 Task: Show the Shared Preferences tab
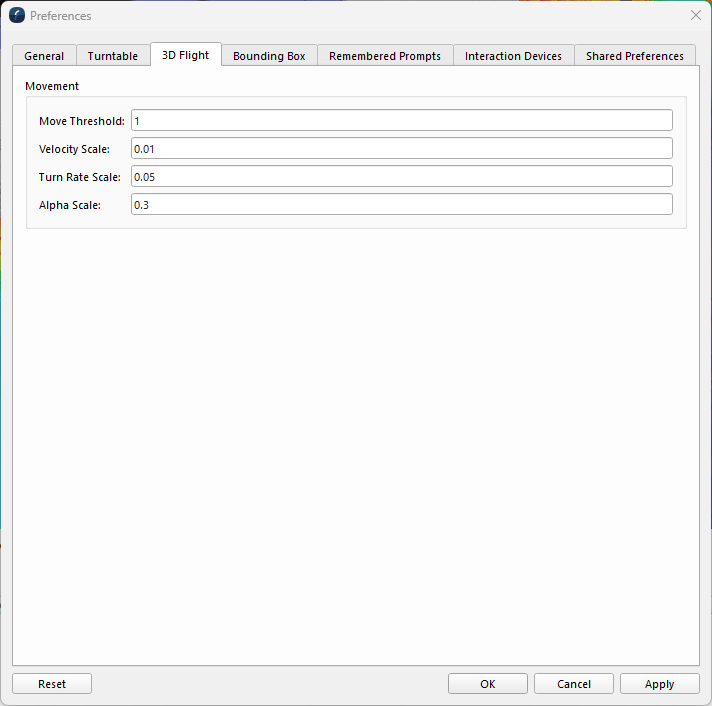[635, 56]
